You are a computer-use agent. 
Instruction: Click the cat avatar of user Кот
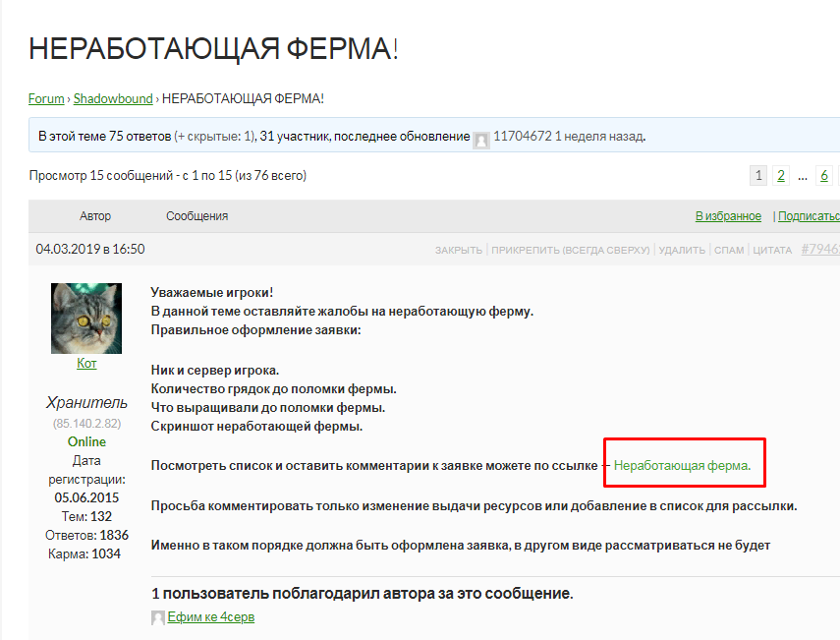(x=86, y=318)
